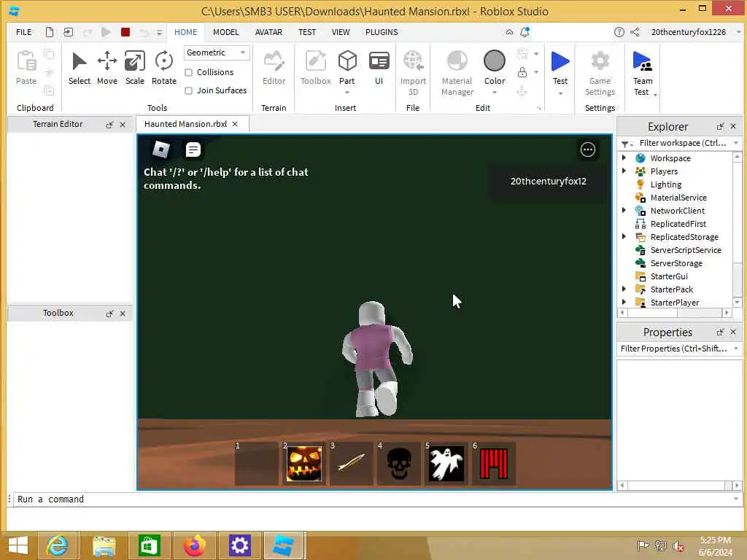The width and height of the screenshot is (747, 560).
Task: Activate the Move tool
Action: (x=107, y=68)
